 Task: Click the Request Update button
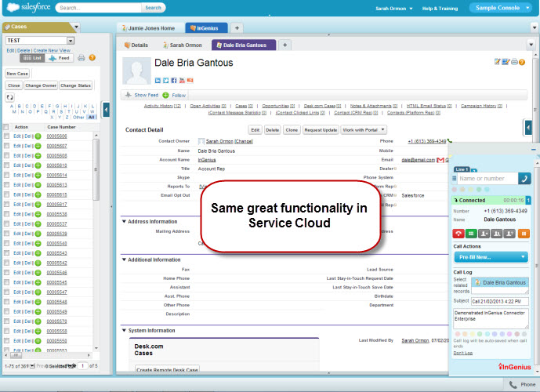[x=321, y=130]
